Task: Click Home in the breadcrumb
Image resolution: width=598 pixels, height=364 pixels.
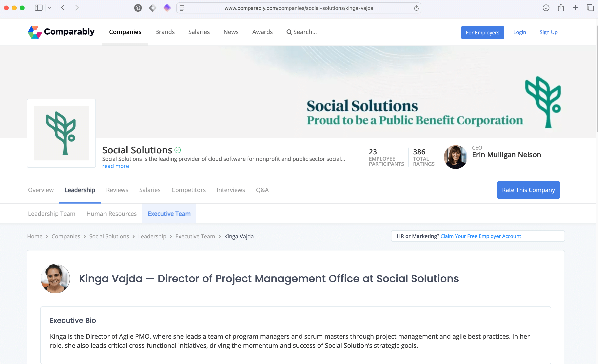Action: tap(35, 236)
